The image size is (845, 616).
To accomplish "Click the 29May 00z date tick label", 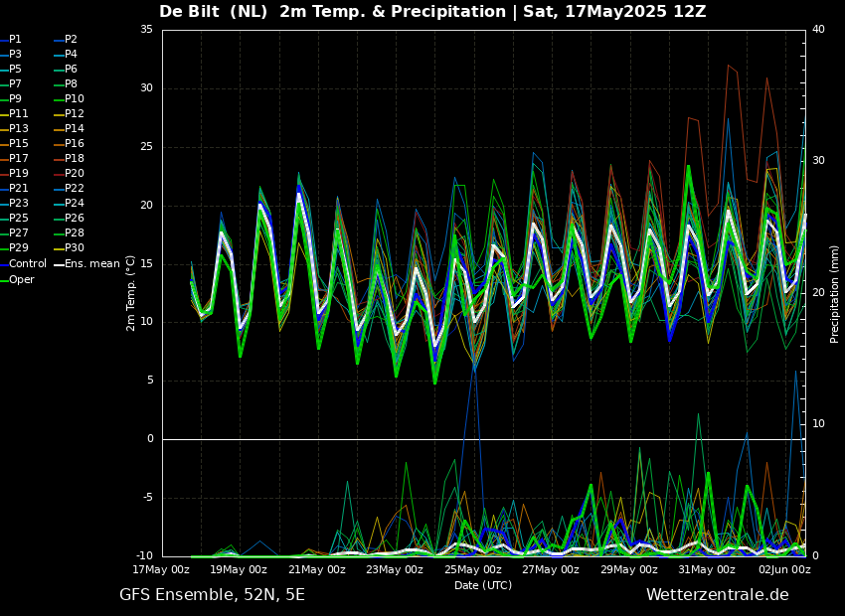I will 629,570.
